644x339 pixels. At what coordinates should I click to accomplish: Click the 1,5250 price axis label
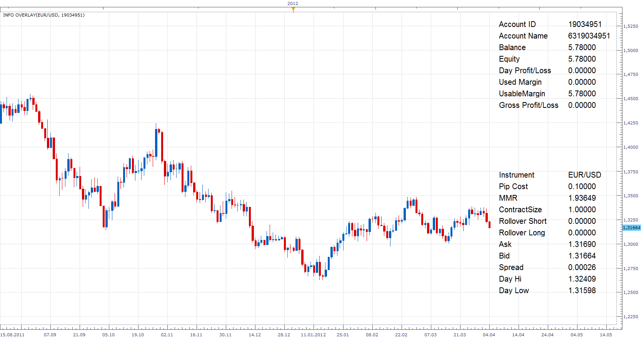pyautogui.click(x=631, y=26)
